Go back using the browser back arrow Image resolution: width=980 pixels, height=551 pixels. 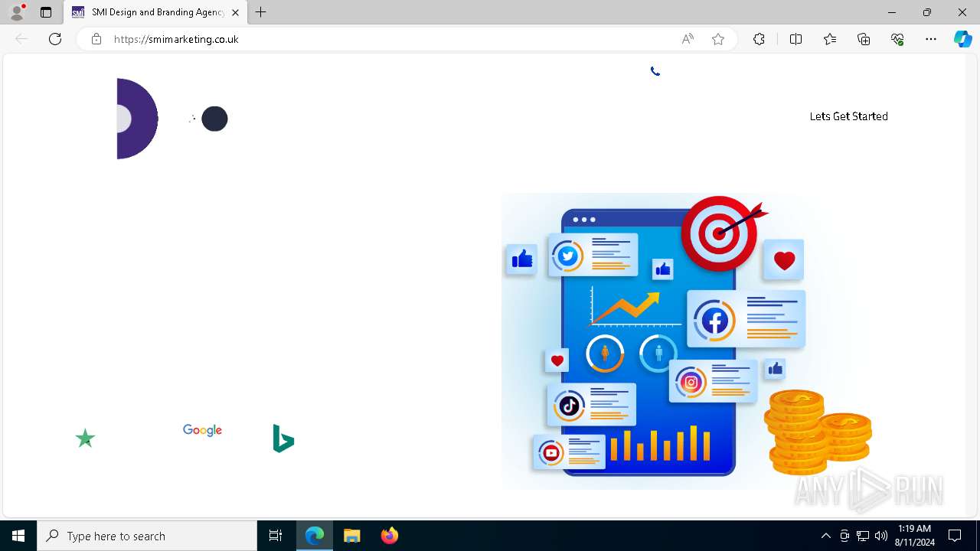coord(21,39)
